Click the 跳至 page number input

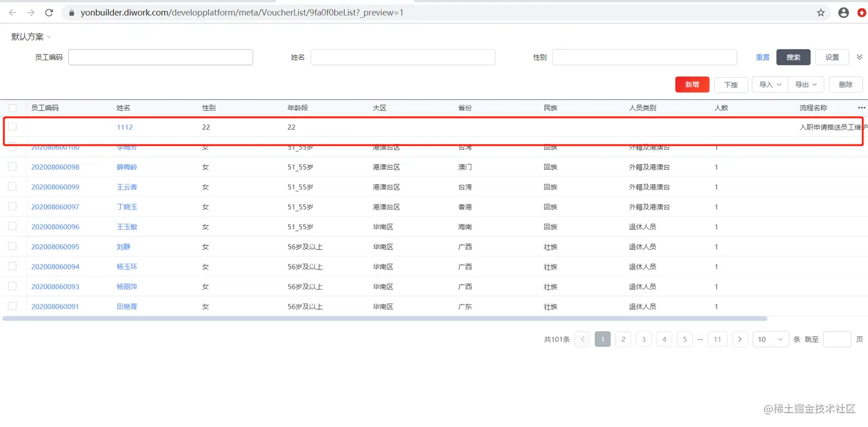pyautogui.click(x=837, y=339)
